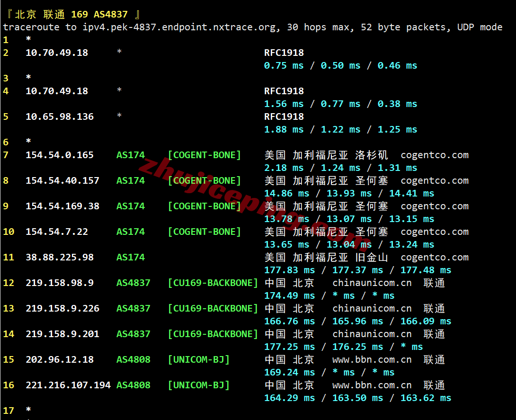Click the CU169-BACKBONE tag on hop 12
This screenshot has width=516, height=420.
[x=213, y=283]
